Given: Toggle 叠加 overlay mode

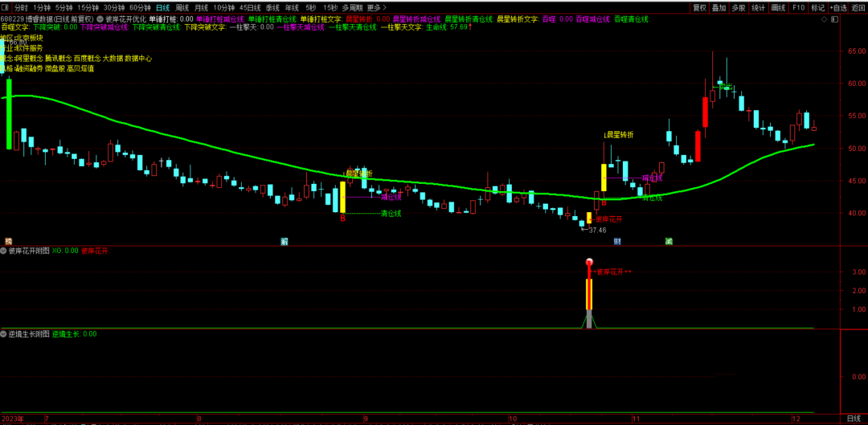Looking at the screenshot, I should [x=719, y=7].
